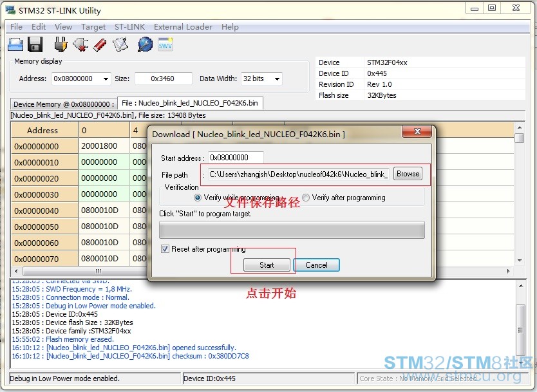Open the External Loader menu
537x392 pixels.
[183, 26]
